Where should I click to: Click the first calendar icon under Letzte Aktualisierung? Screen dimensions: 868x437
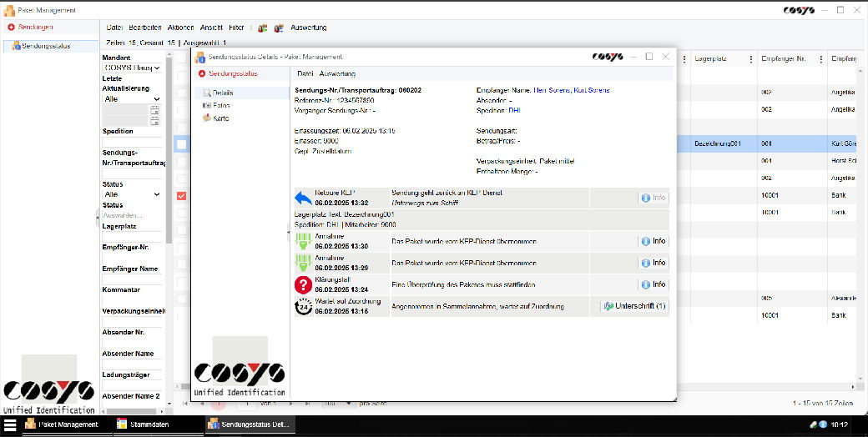(x=154, y=109)
